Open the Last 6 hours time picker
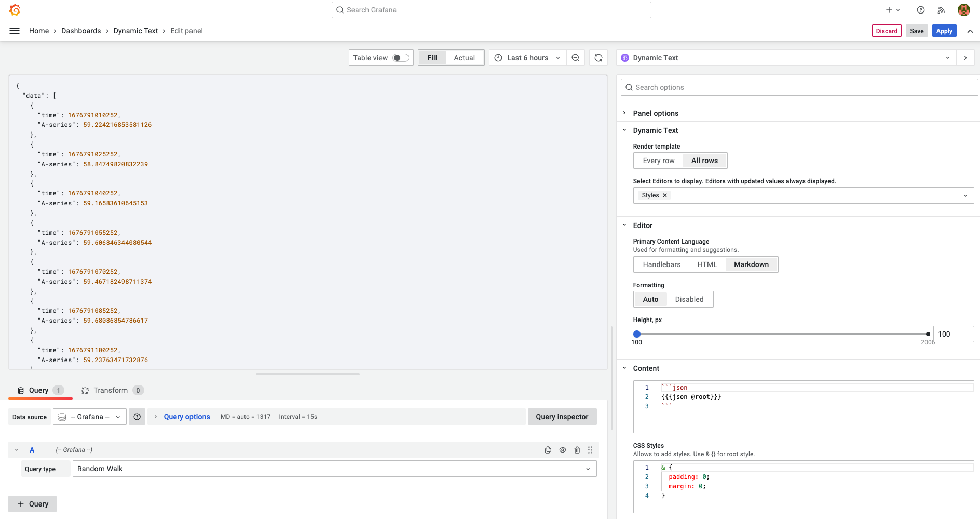This screenshot has width=980, height=519. click(527, 58)
